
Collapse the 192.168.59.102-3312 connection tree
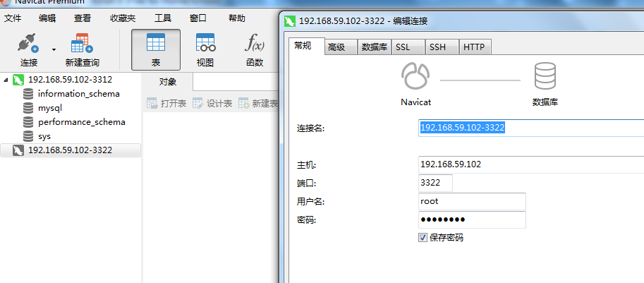(6, 79)
